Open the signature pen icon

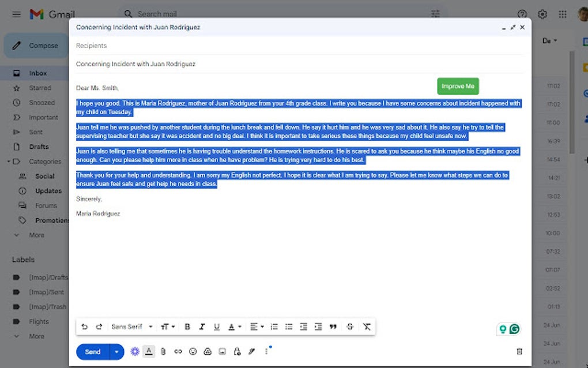(251, 351)
